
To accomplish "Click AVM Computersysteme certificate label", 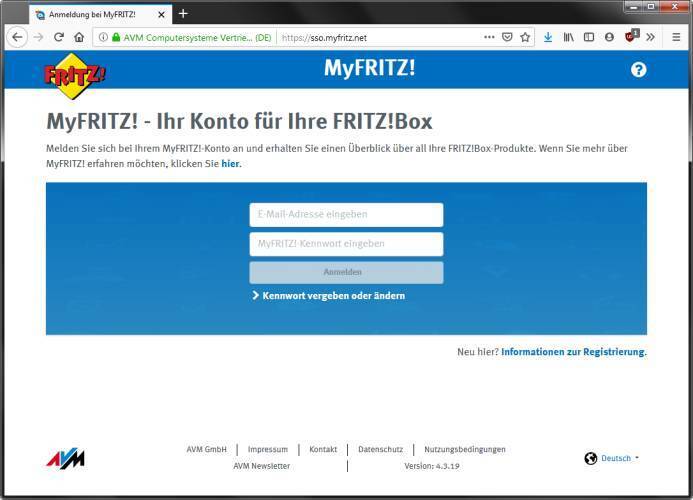I will (x=197, y=38).
